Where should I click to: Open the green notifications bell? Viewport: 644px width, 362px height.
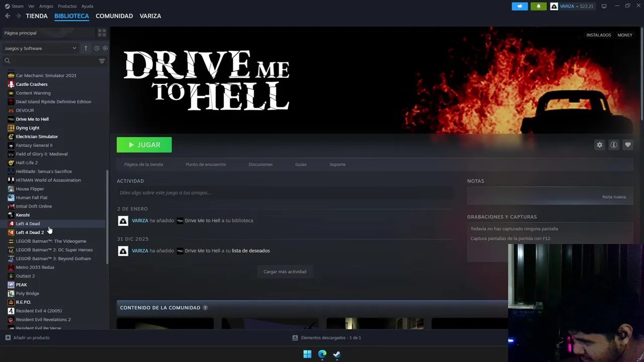(x=538, y=6)
